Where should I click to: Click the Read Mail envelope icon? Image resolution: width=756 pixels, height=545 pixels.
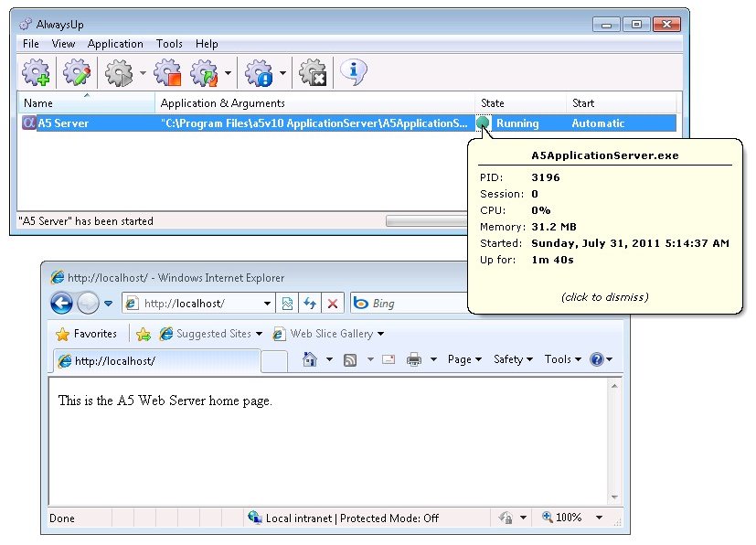point(389,359)
